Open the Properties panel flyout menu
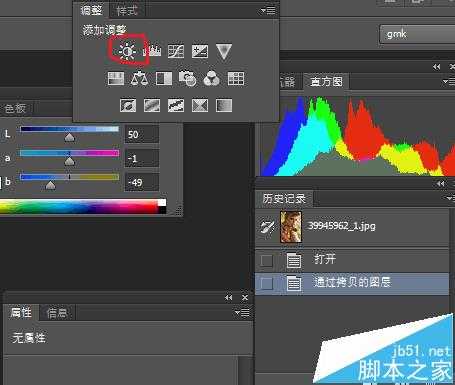The image size is (455, 385). tap(242, 313)
